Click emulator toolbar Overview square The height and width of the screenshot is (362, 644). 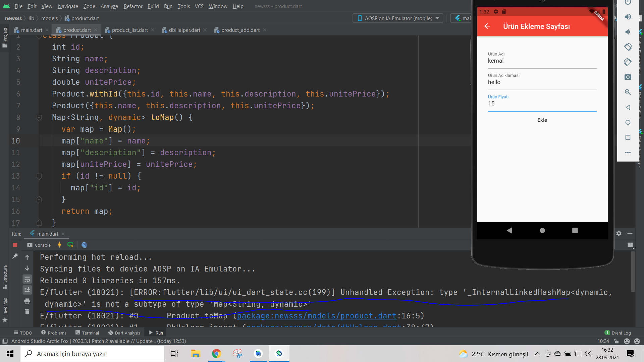click(628, 137)
